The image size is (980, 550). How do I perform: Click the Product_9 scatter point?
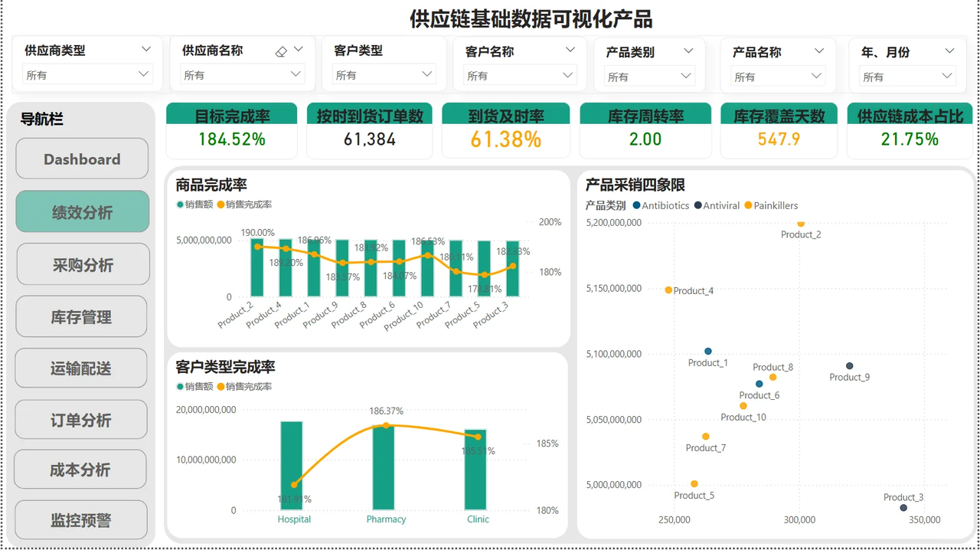click(x=849, y=366)
